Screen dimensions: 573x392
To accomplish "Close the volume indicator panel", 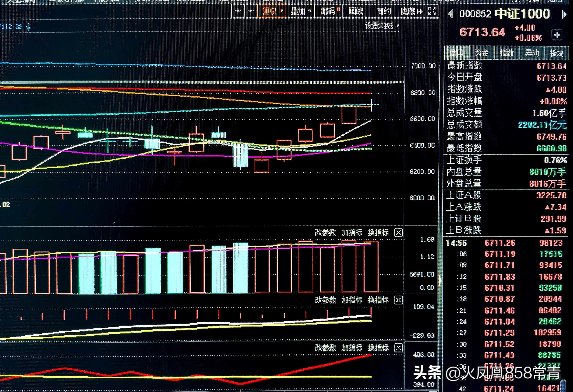I will pos(398,233).
